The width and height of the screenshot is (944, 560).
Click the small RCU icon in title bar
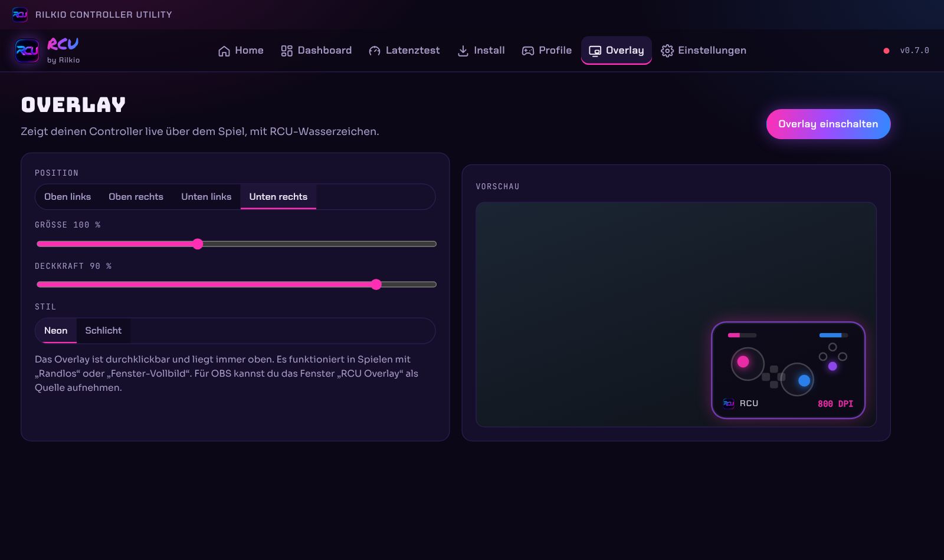[20, 14]
